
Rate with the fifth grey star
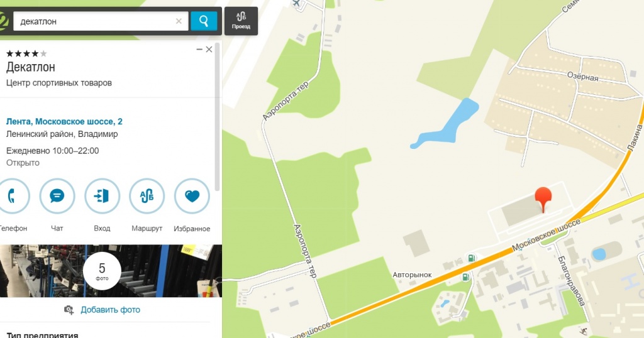pos(43,53)
